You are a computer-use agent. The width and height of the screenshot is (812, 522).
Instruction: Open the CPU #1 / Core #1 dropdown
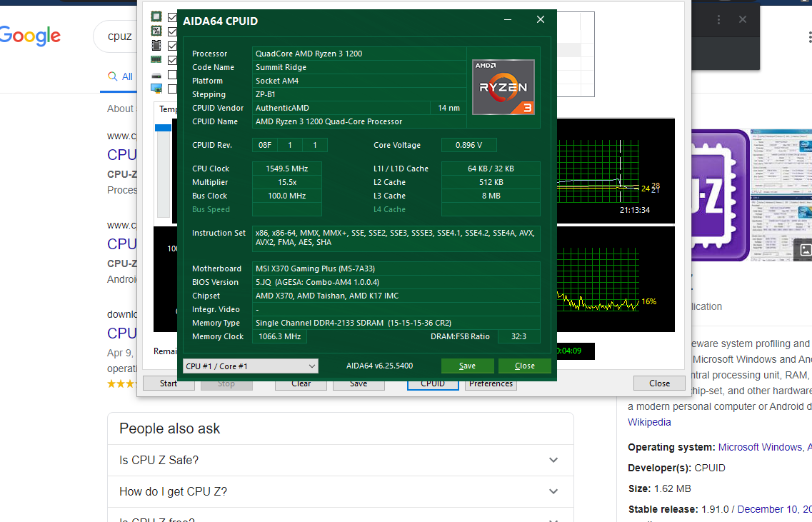pyautogui.click(x=251, y=366)
